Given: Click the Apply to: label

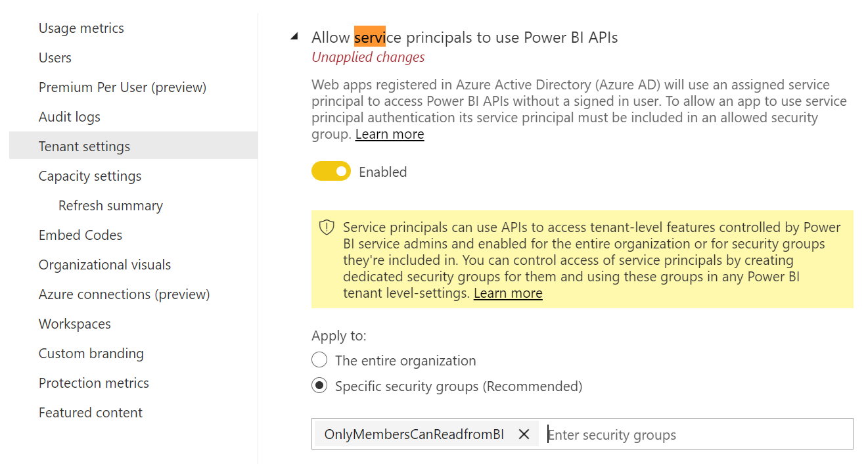Looking at the screenshot, I should click(339, 336).
